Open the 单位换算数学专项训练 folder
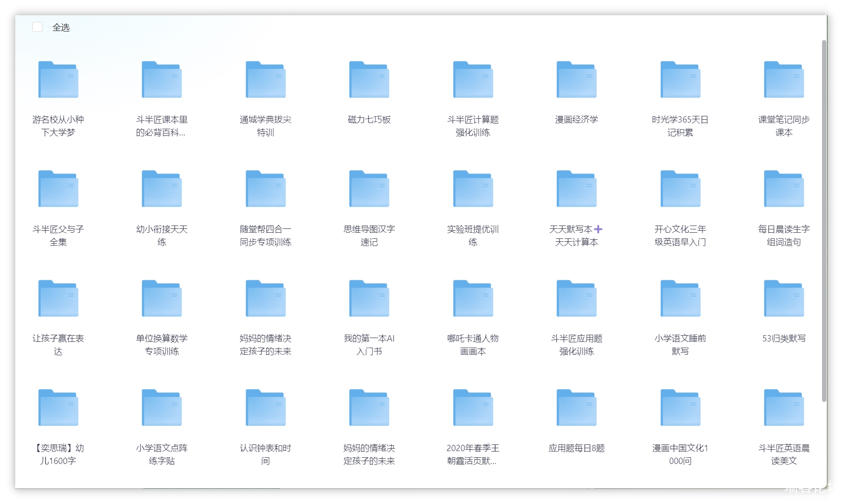Viewport: 843px width, 504px height. (162, 298)
